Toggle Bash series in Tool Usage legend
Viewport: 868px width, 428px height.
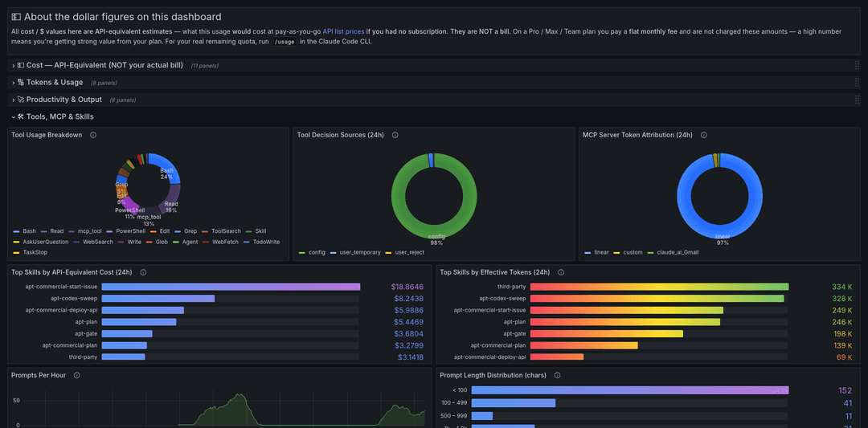click(24, 231)
